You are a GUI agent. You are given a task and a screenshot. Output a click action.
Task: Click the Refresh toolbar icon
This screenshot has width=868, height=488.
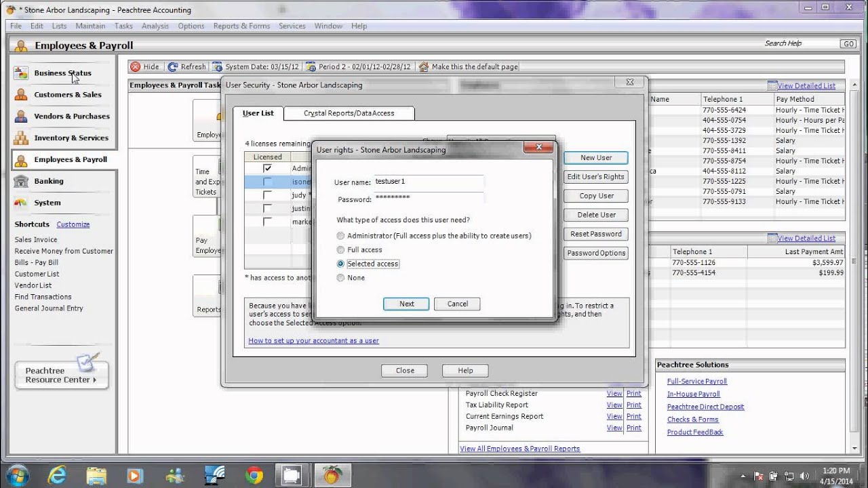[x=173, y=67]
